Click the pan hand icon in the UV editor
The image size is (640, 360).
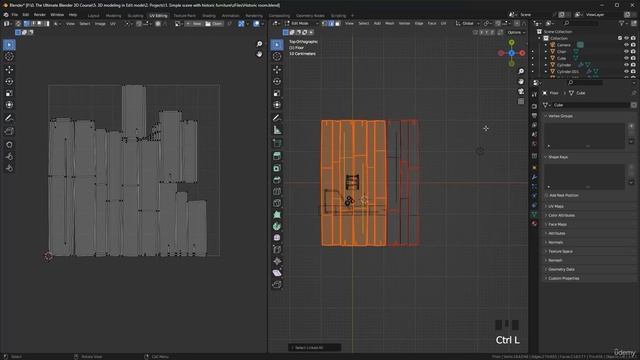259,54
